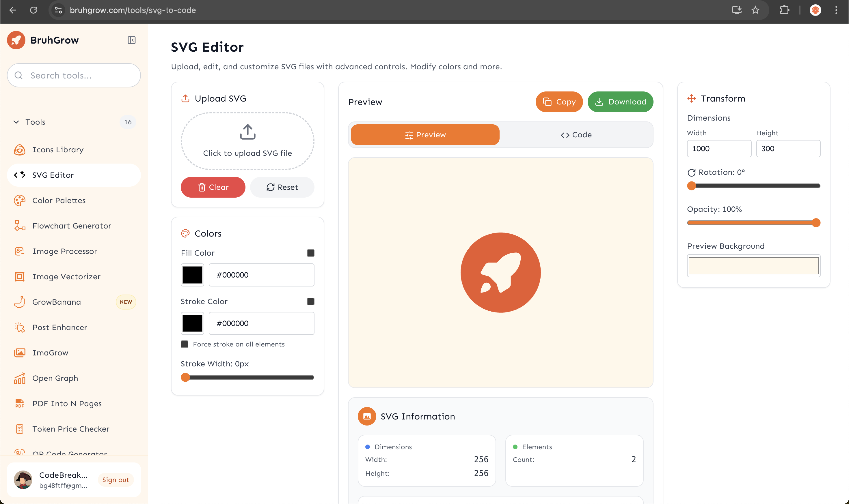The image size is (849, 504).
Task: Click the upload arrow icon in drop zone
Action: 247,132
